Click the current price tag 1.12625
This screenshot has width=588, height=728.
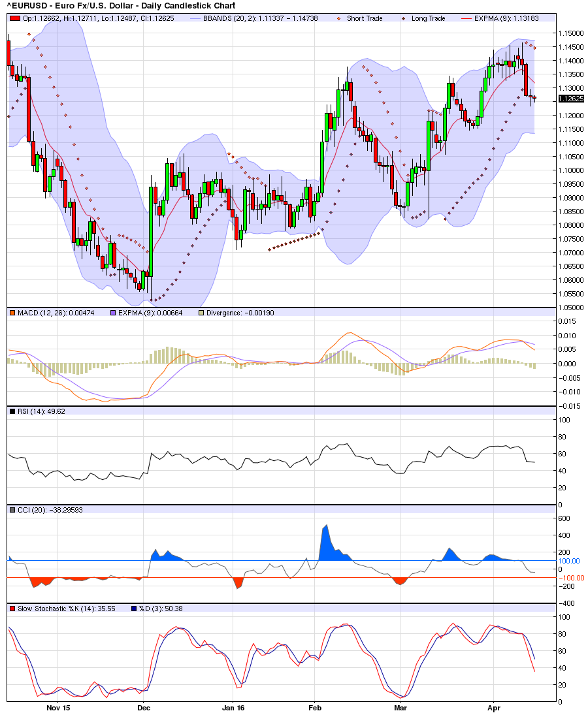coord(571,99)
